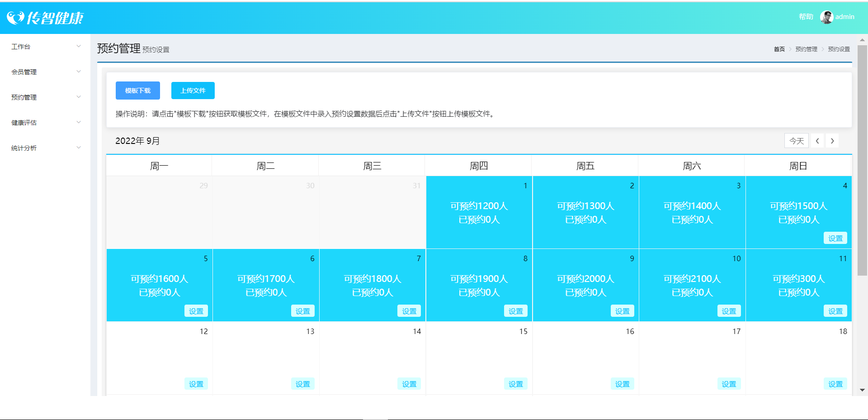
Task: Open 工作台 in the sidebar
Action: coord(21,47)
